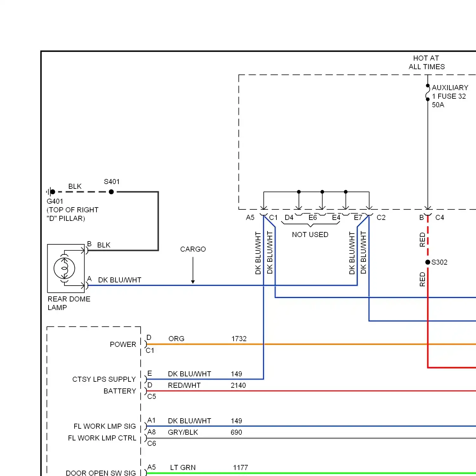Click connector label C5

pos(152,396)
